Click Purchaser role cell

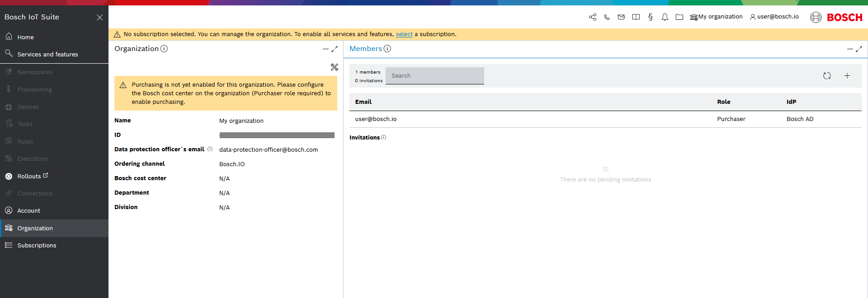731,119
